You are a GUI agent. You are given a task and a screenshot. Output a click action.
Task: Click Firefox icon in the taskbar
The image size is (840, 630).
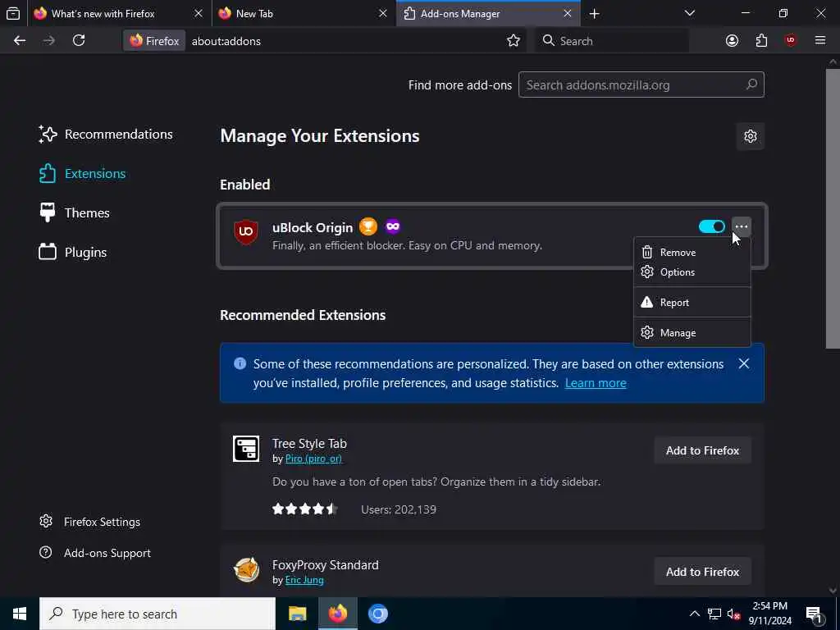coord(337,614)
